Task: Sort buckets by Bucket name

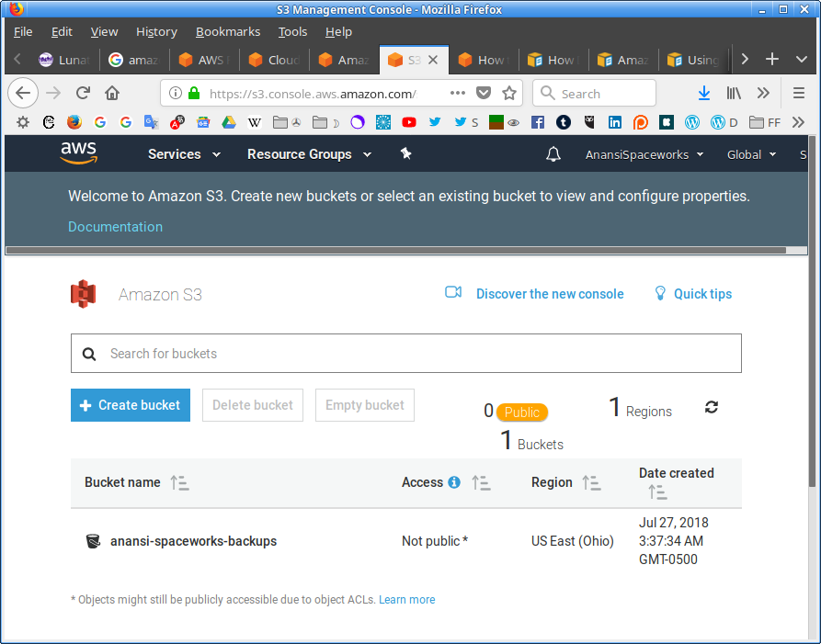Action: tap(179, 482)
